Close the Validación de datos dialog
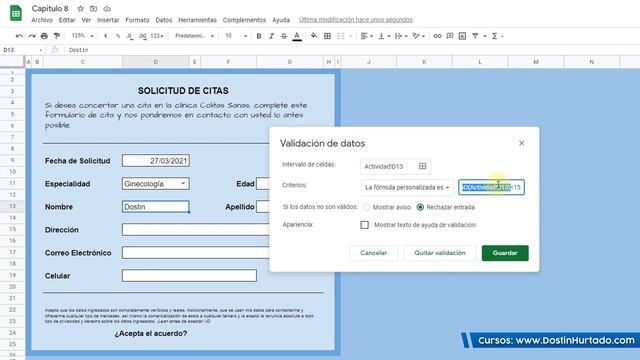The width and height of the screenshot is (640, 360). [x=522, y=143]
